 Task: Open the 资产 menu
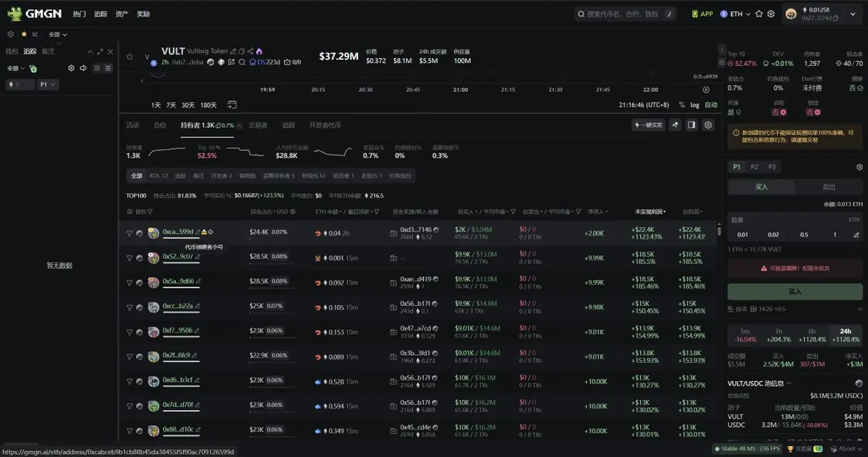pos(122,14)
